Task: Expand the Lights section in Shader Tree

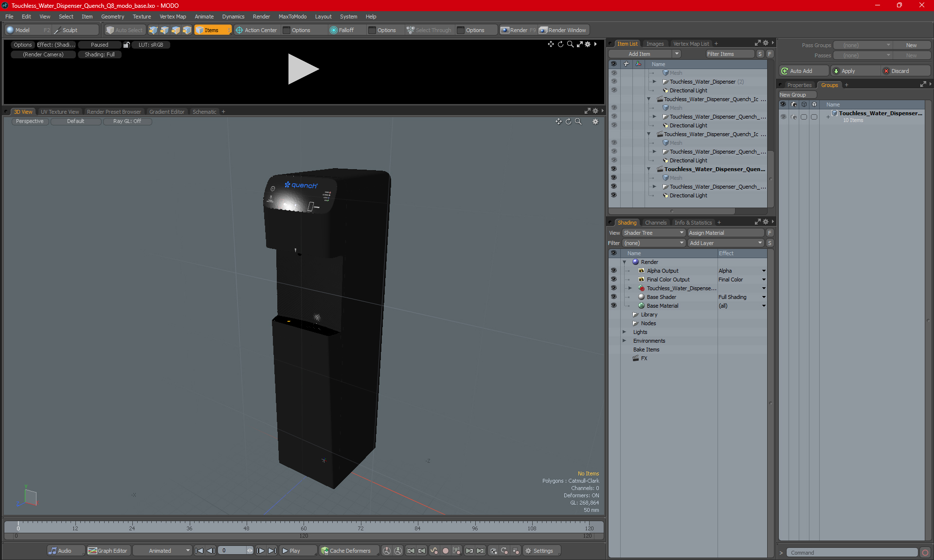Action: point(625,332)
